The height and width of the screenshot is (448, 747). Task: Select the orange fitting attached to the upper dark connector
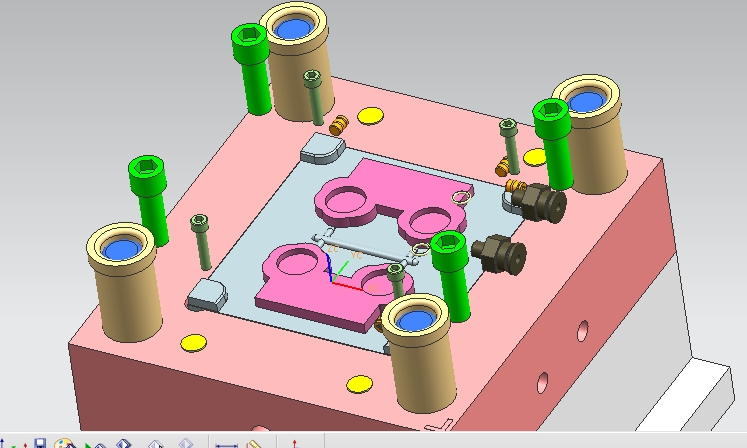tap(515, 186)
